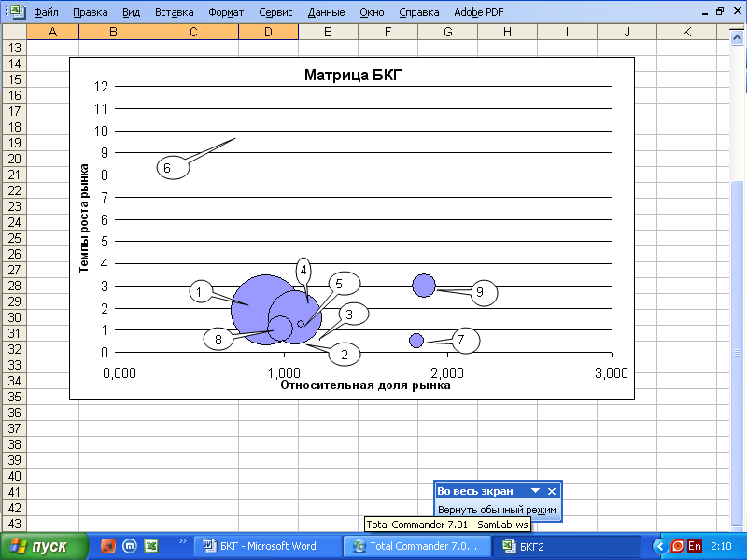This screenshot has width=747, height=560.
Task: Click the Вернуть обычный режим button
Action: coord(497,510)
